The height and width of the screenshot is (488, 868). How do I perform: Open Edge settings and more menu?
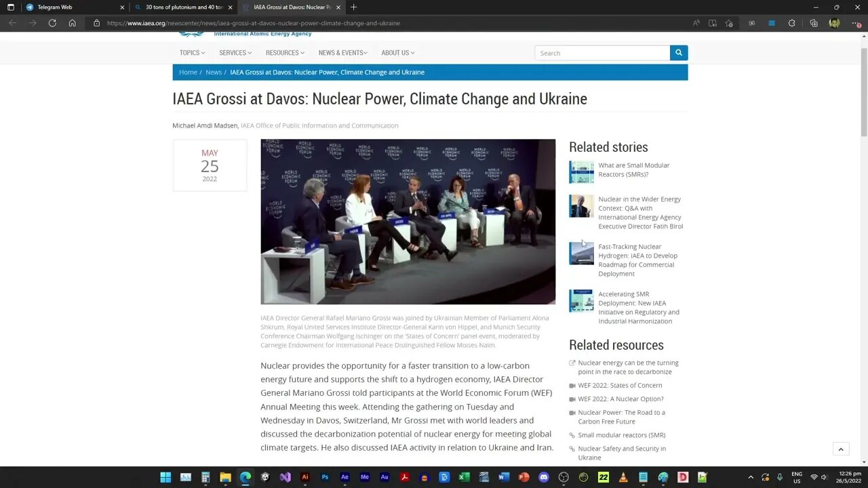click(x=855, y=23)
